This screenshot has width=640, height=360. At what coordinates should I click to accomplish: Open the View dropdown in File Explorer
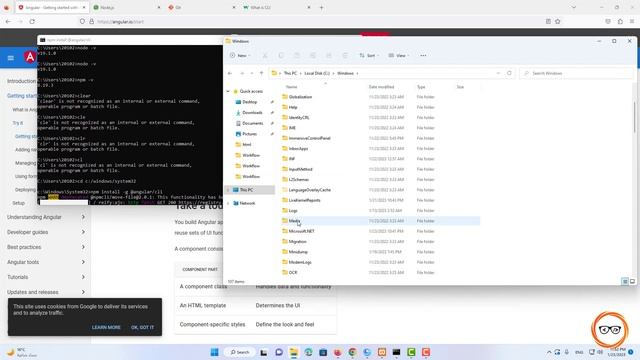(x=399, y=56)
